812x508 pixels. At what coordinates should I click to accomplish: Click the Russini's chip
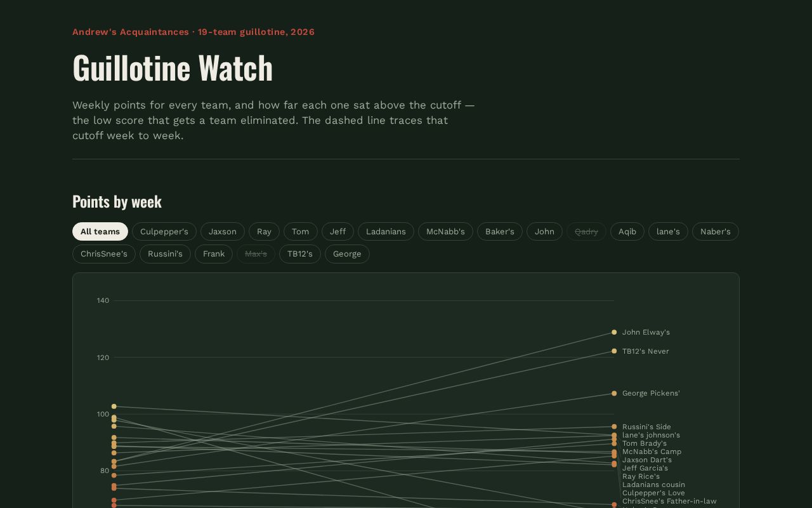click(165, 254)
